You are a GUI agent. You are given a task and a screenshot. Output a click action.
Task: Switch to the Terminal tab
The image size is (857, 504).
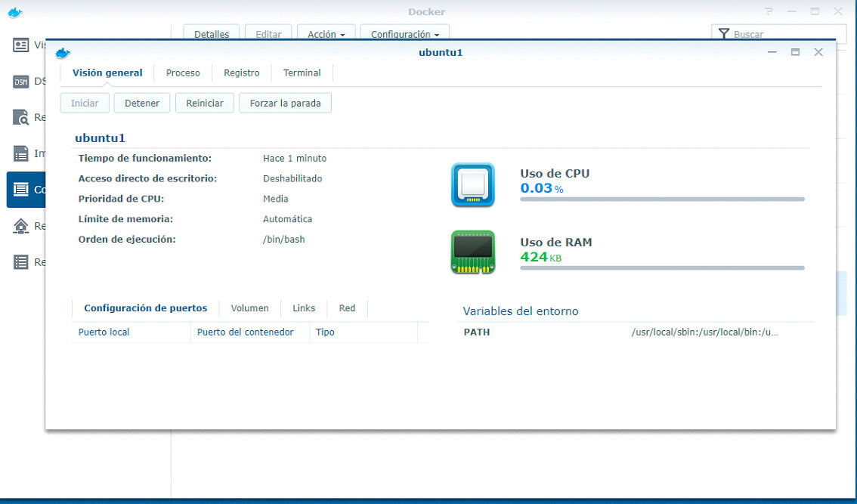pos(302,73)
